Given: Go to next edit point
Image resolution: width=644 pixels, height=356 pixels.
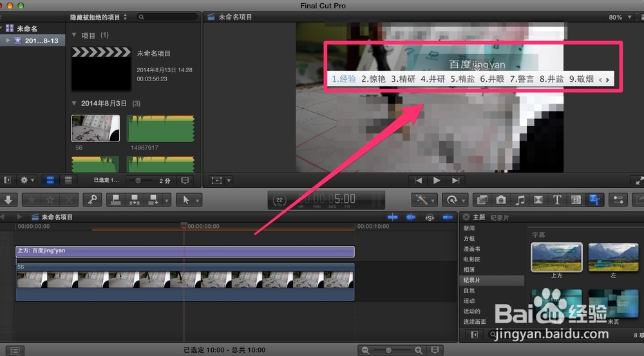Looking at the screenshot, I should (x=455, y=180).
